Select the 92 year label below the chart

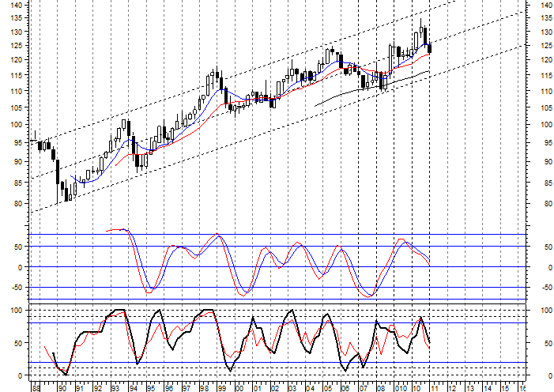97,389
